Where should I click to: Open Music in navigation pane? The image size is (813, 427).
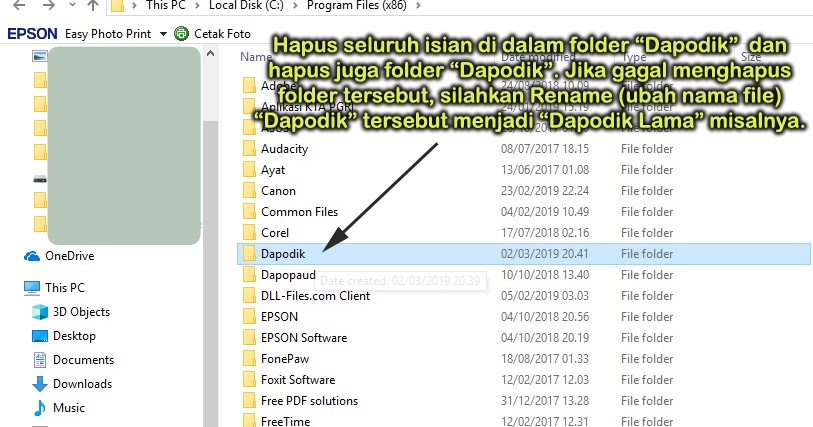(68, 408)
